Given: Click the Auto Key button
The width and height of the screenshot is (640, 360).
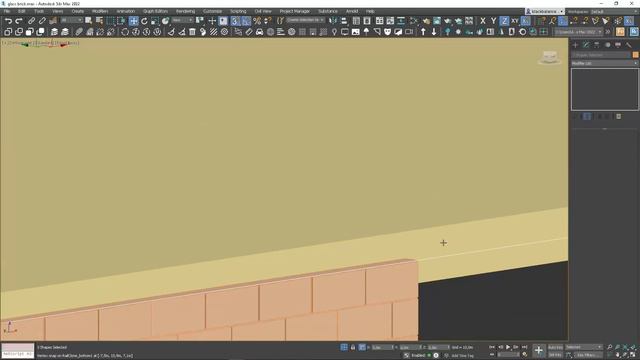Looking at the screenshot, I should coord(555,347).
